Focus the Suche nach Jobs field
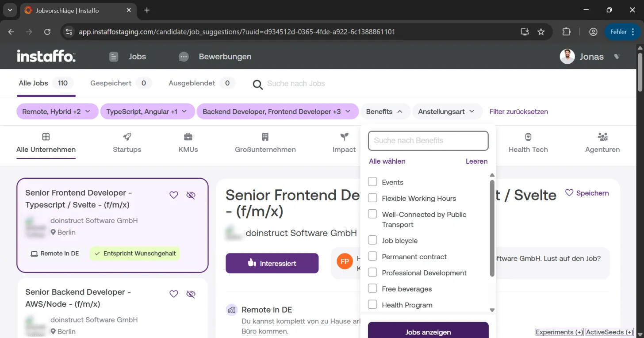Image resolution: width=644 pixels, height=338 pixels. pyautogui.click(x=296, y=84)
